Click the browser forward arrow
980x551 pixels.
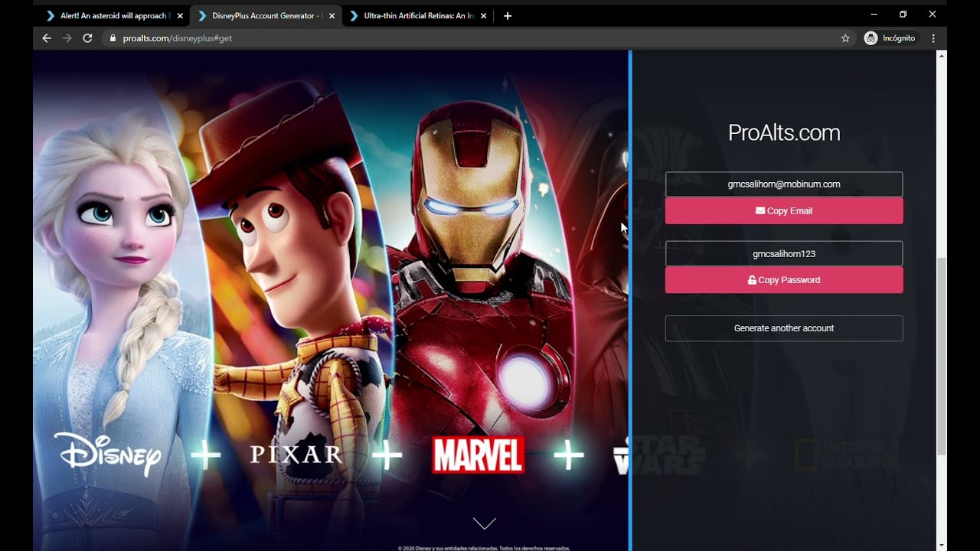[x=67, y=38]
